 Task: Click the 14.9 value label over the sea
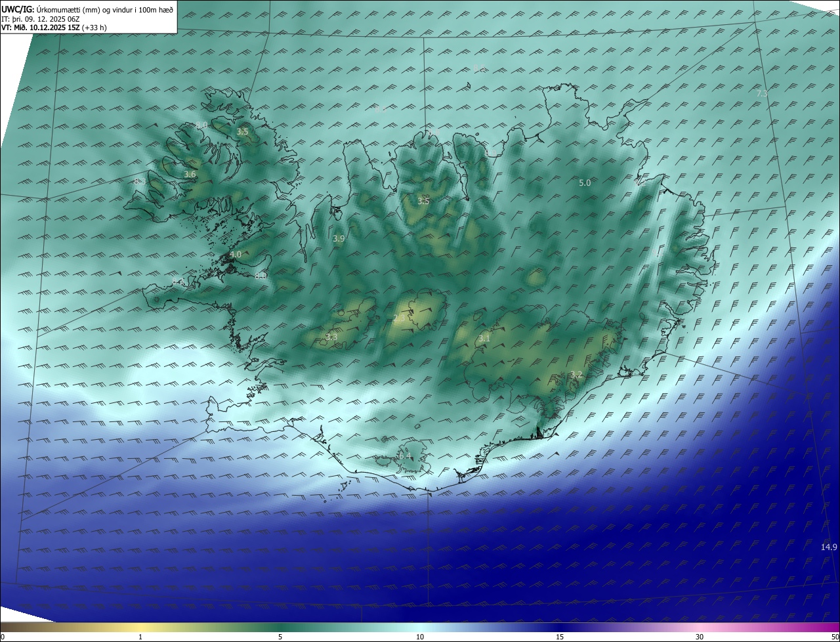[829, 547]
